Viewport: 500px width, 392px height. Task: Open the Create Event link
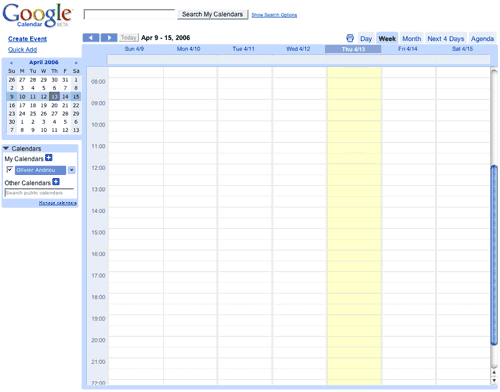[x=27, y=39]
